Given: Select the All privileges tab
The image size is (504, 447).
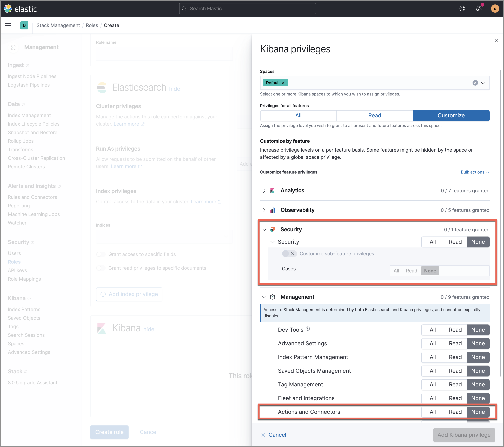Looking at the screenshot, I should (x=298, y=116).
